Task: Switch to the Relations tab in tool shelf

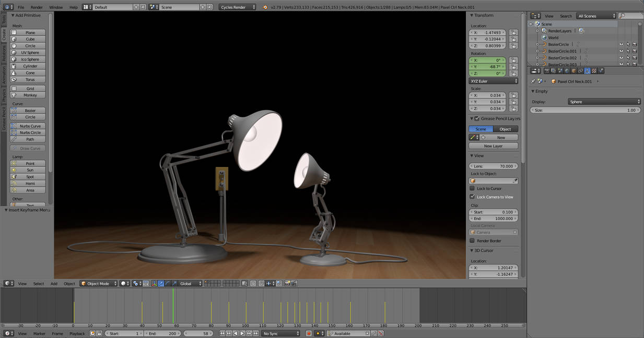Action: 4,53
